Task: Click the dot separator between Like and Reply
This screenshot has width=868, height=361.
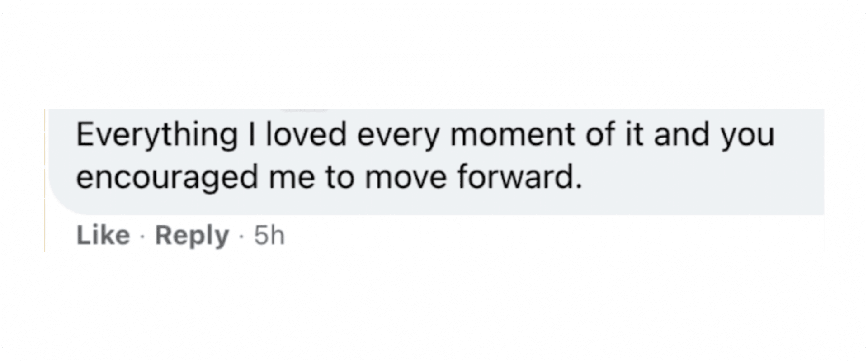Action: [x=143, y=236]
